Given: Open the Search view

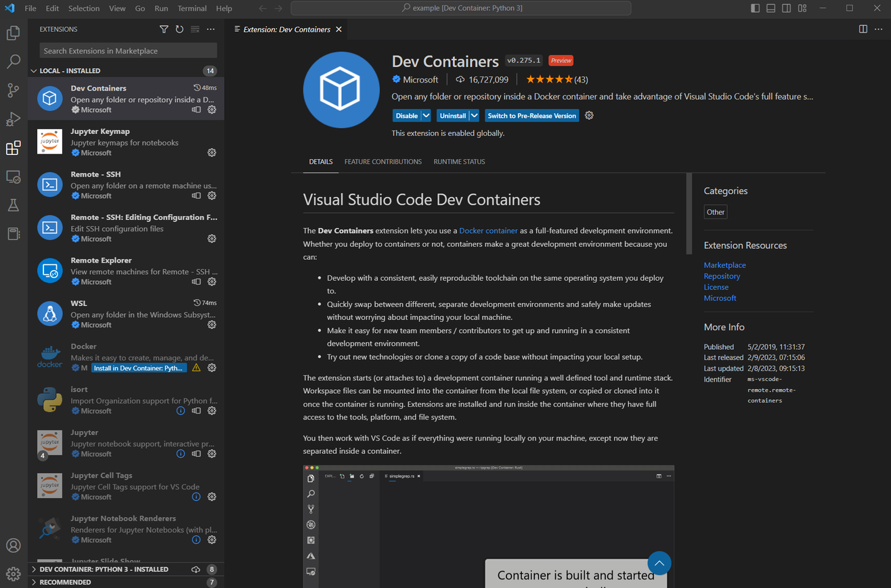Looking at the screenshot, I should tap(12, 61).
